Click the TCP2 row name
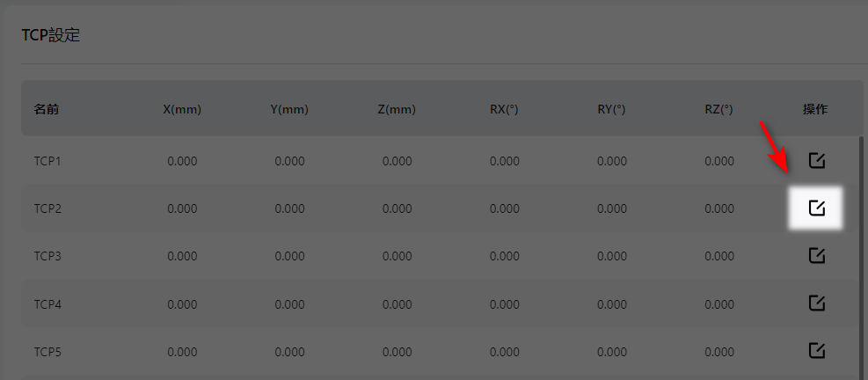868x380 pixels. coord(47,209)
